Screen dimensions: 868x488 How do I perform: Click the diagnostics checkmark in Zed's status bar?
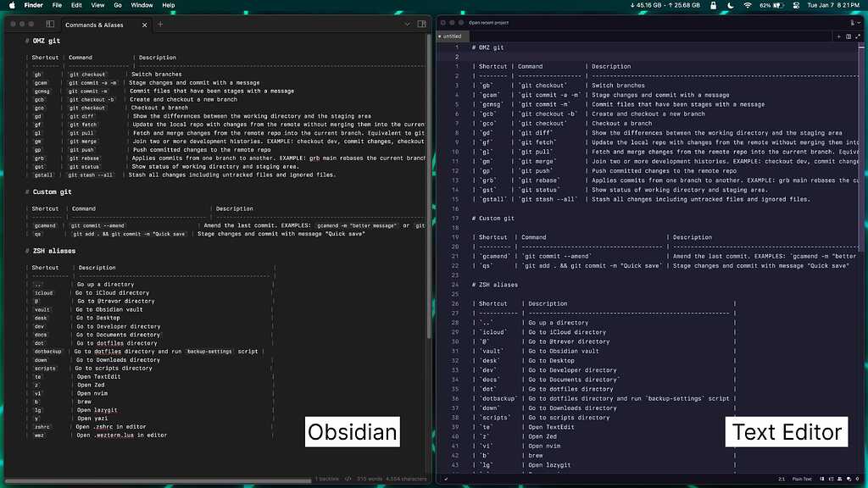coord(444,479)
